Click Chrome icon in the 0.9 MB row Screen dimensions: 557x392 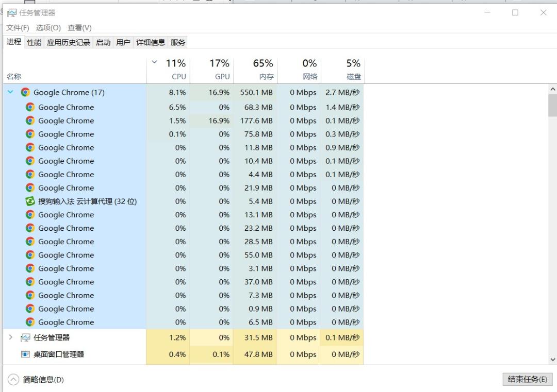click(x=30, y=309)
